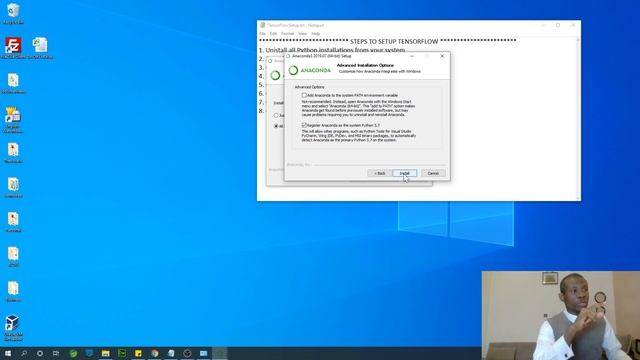Screen dimensions: 640x360
Task: Select the unselected radio button in background installer
Action: point(276,116)
